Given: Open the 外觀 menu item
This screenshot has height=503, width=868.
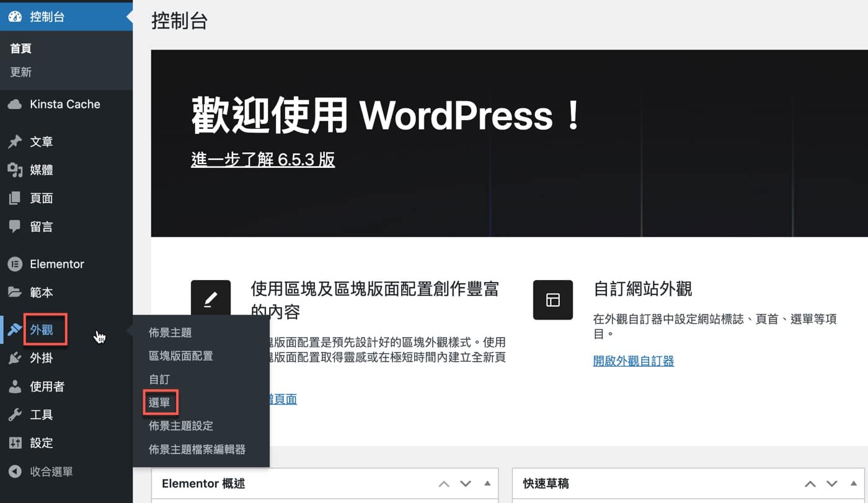Looking at the screenshot, I should tap(66, 330).
